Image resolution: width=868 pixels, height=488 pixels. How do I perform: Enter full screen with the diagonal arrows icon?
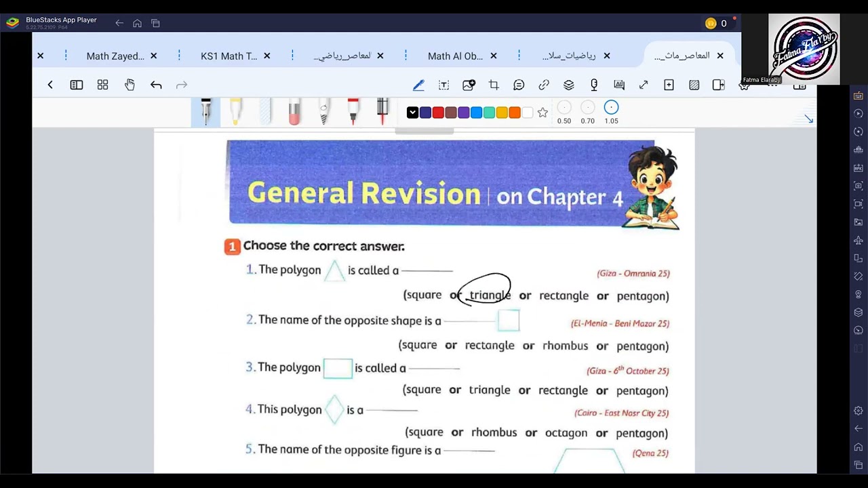[x=644, y=85]
